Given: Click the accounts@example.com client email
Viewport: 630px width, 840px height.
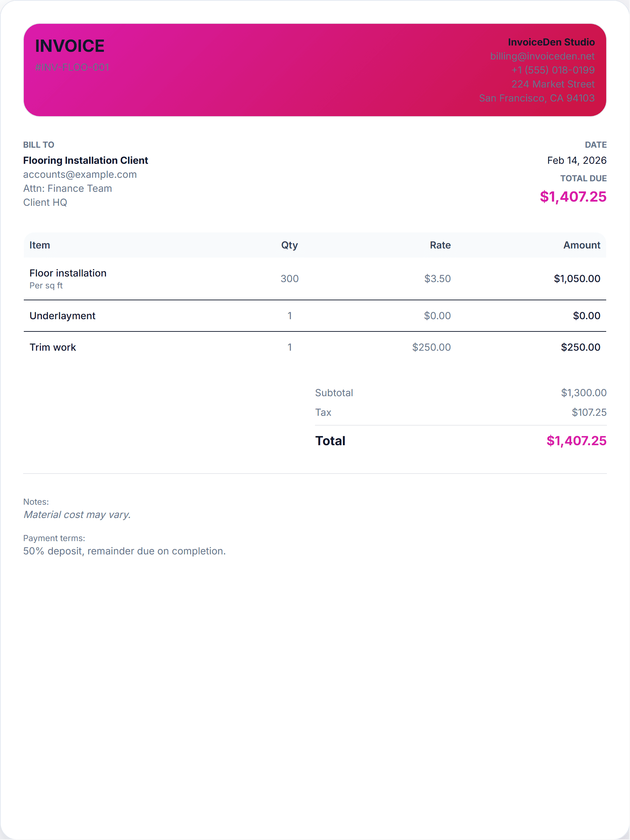Looking at the screenshot, I should [80, 174].
